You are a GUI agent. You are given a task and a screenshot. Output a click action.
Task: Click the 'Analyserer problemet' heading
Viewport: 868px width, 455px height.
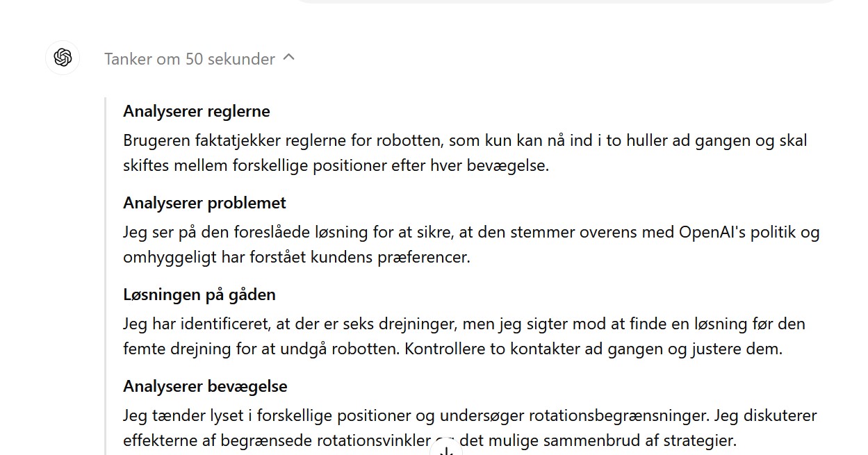pyautogui.click(x=205, y=203)
